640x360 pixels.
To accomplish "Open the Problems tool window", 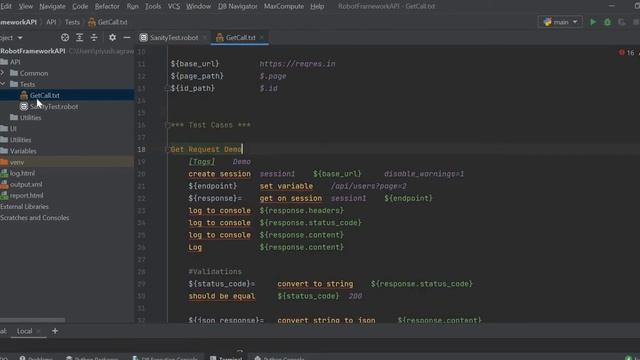I will point(36,358).
